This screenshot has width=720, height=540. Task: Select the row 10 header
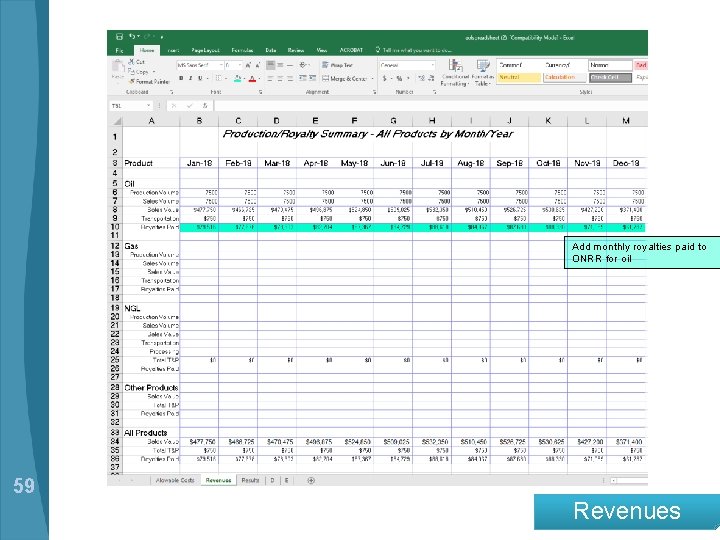tap(115, 227)
